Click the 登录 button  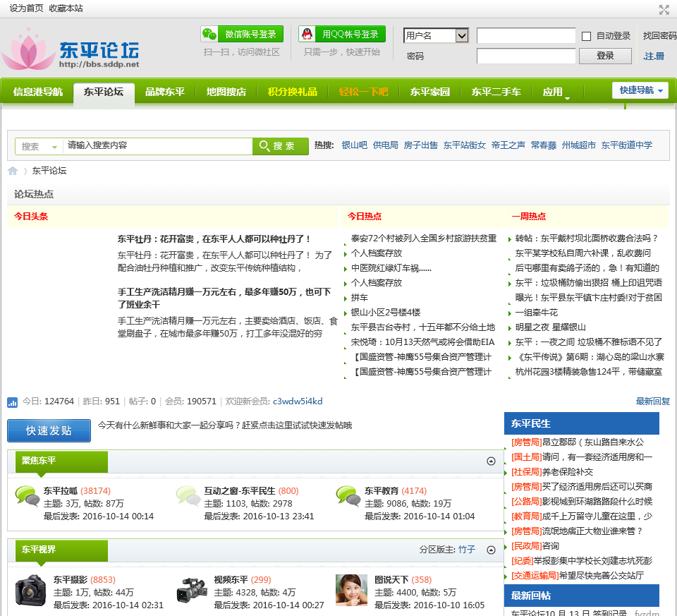[x=605, y=56]
